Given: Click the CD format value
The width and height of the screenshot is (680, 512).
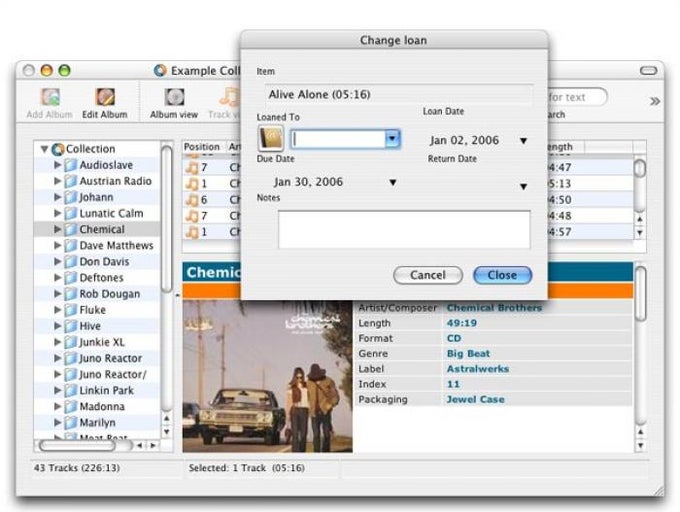Looking at the screenshot, I should [x=454, y=339].
